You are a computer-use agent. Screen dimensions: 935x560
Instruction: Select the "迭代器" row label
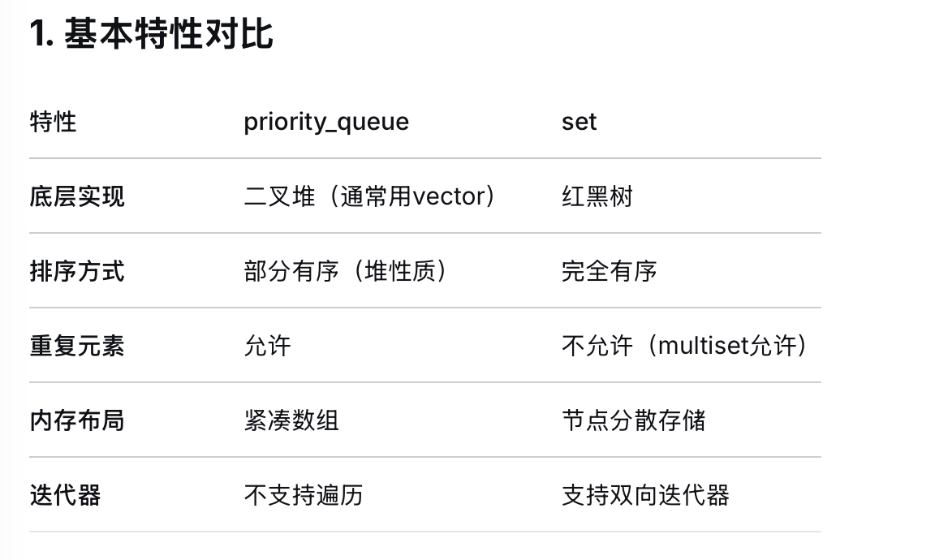click(x=65, y=495)
